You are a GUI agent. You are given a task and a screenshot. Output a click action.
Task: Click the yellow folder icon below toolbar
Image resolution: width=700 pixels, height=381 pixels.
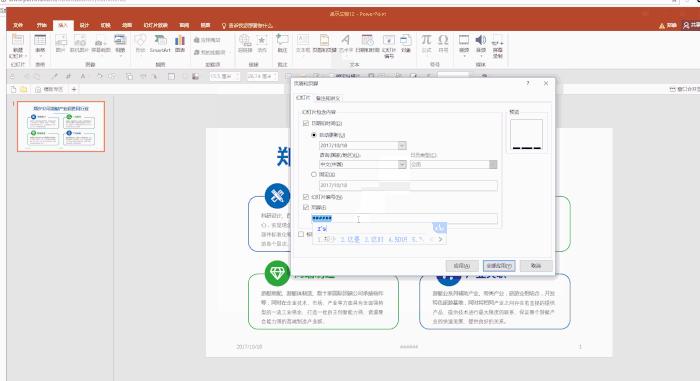pos(23,89)
